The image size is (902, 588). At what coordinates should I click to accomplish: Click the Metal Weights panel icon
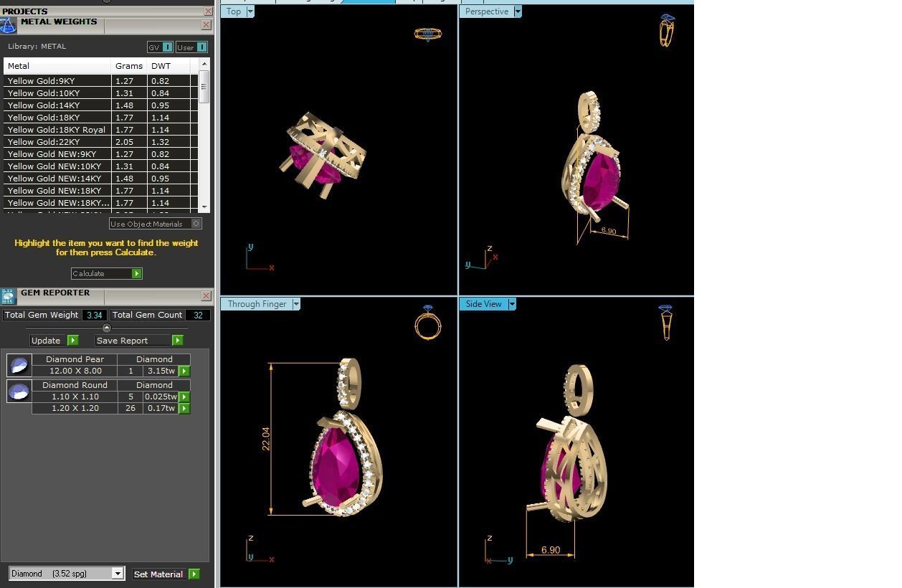(8, 26)
